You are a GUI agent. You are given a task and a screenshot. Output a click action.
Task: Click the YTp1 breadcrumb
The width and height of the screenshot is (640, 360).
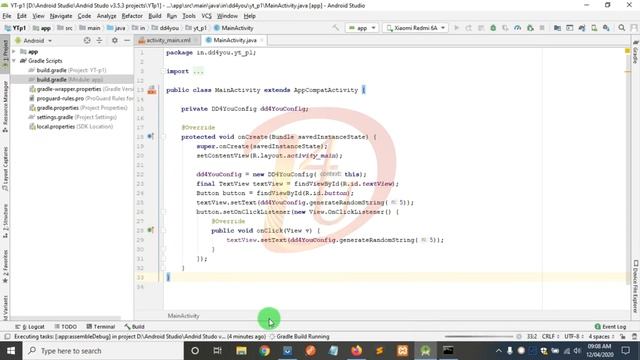(16, 28)
